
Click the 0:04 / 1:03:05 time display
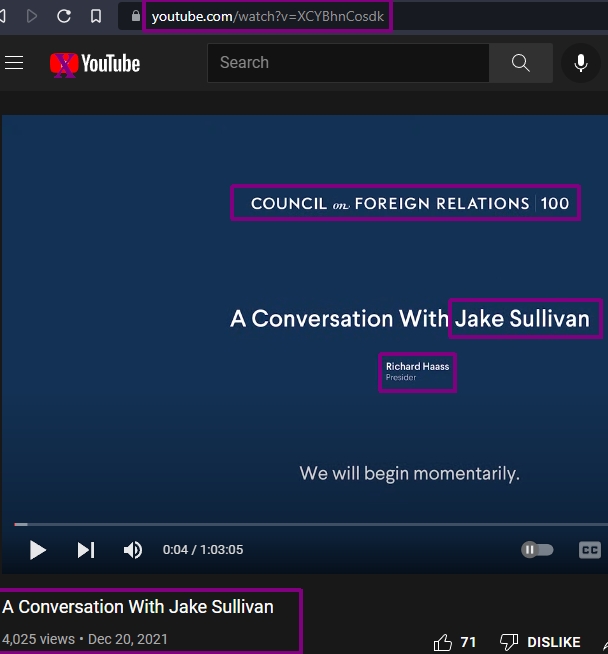click(203, 550)
